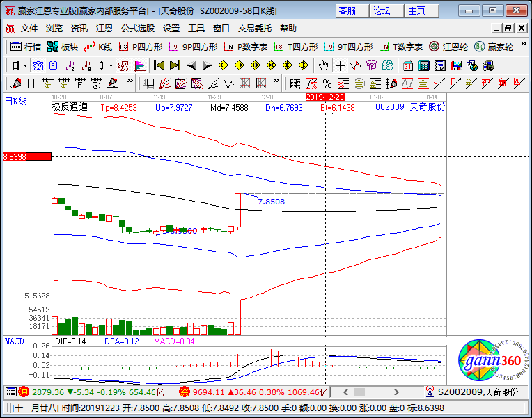Click the bottom scrollbar right arrow
532x418 pixels.
click(396, 392)
